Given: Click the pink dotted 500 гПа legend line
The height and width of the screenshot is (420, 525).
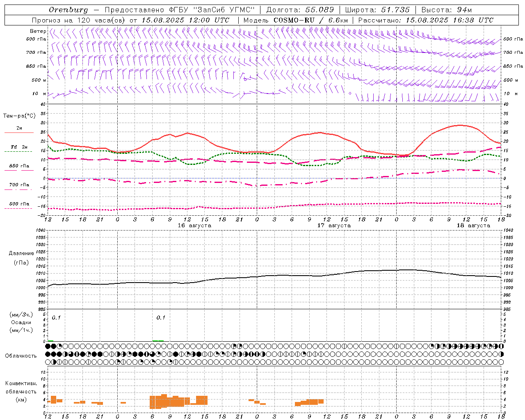Looking at the screenshot, I should pos(19,209).
